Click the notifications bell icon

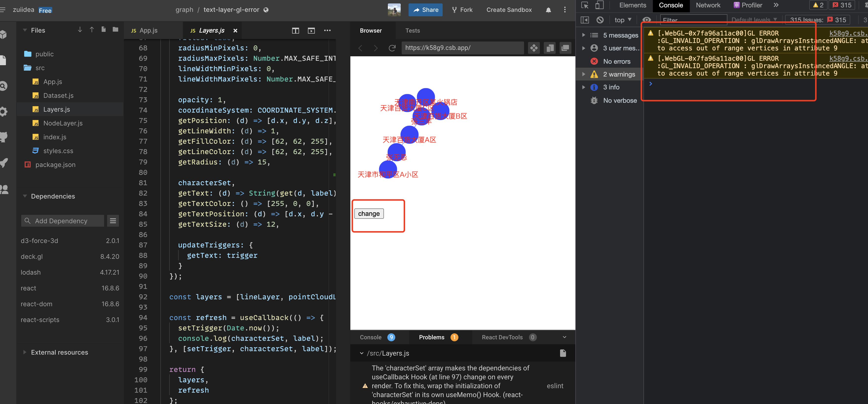[548, 10]
